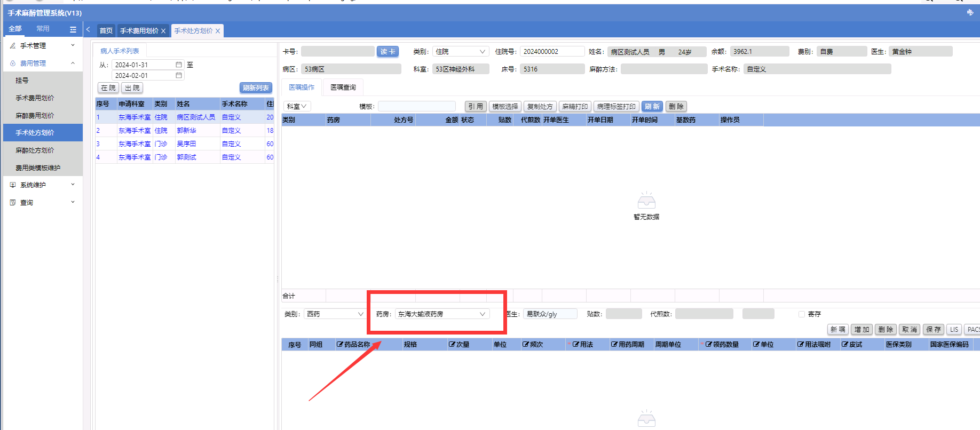
Task: Open the 首页 tab
Action: point(106,31)
